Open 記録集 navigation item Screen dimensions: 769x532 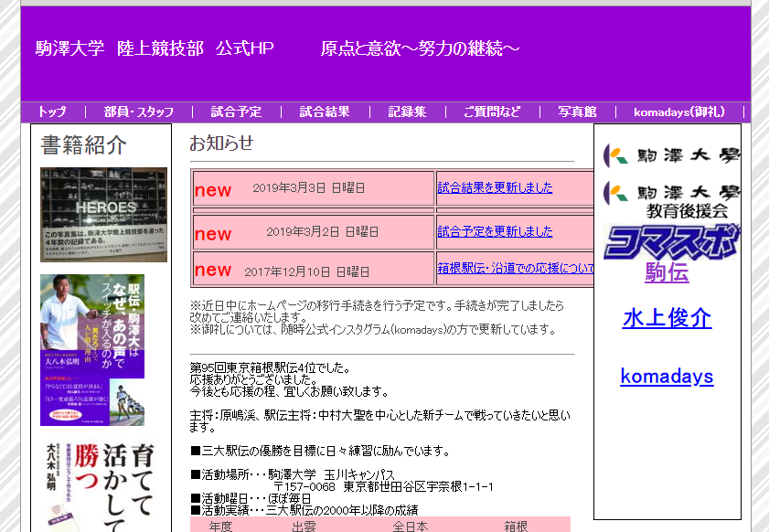[407, 112]
